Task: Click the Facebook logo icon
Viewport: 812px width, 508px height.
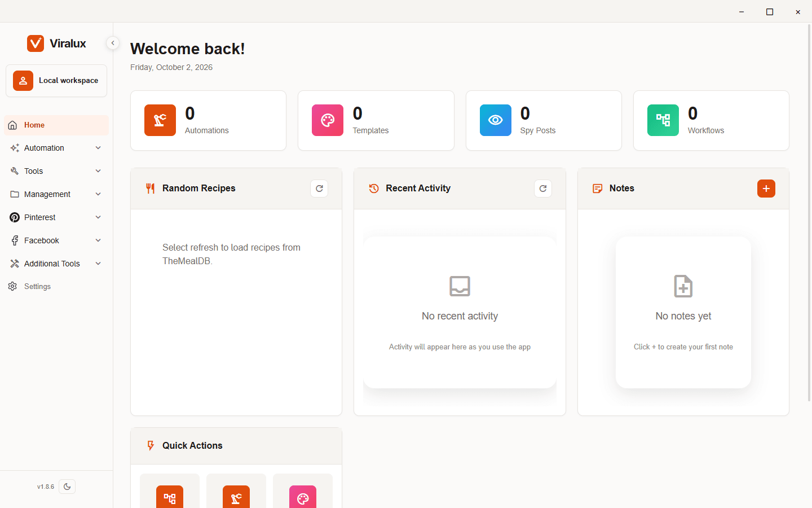Action: tap(15, 240)
